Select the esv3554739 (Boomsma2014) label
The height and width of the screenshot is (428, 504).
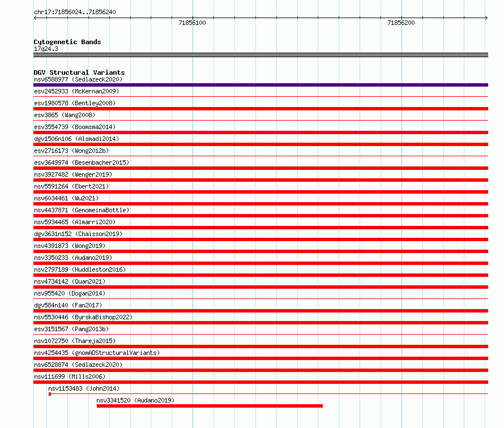[x=75, y=127]
